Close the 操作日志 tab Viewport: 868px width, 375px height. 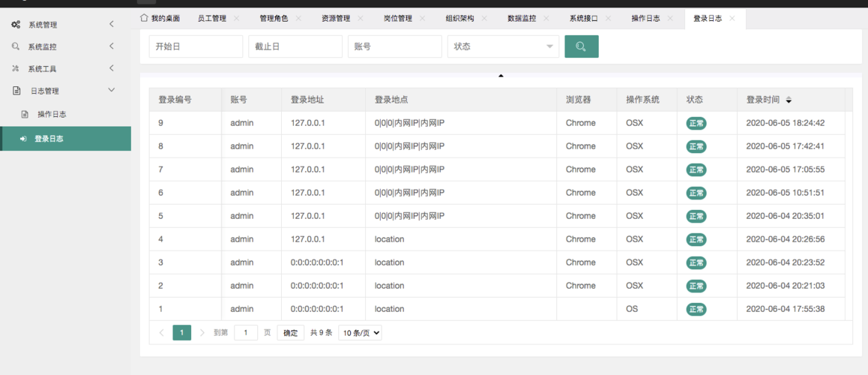(x=670, y=18)
